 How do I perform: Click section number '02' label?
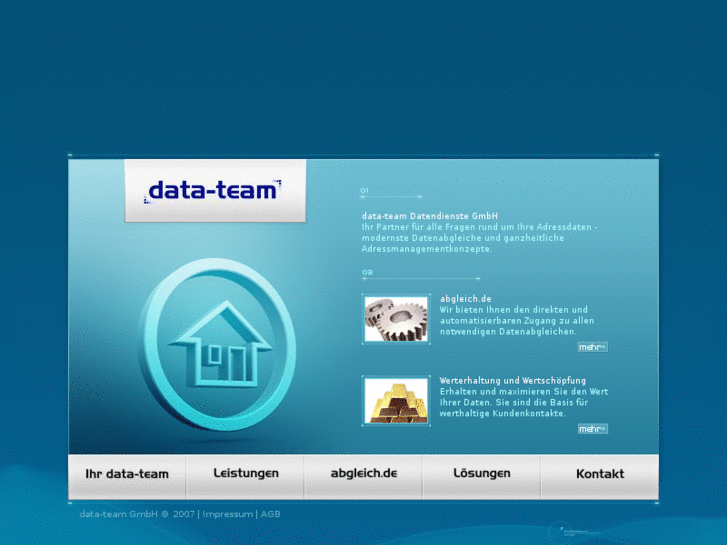(x=367, y=272)
